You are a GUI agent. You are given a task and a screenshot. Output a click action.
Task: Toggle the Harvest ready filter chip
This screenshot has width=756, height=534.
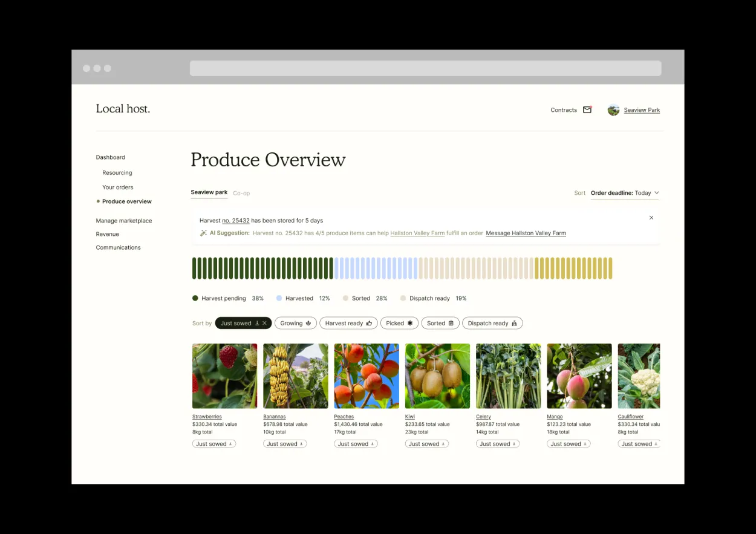tap(348, 324)
